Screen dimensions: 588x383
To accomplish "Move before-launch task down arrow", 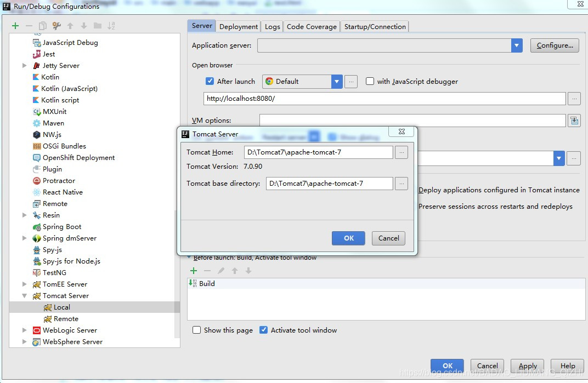I will pyautogui.click(x=248, y=271).
